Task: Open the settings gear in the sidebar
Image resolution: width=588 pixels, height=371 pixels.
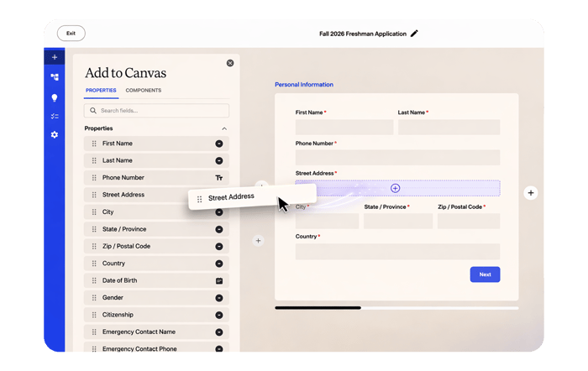Action: pyautogui.click(x=55, y=135)
